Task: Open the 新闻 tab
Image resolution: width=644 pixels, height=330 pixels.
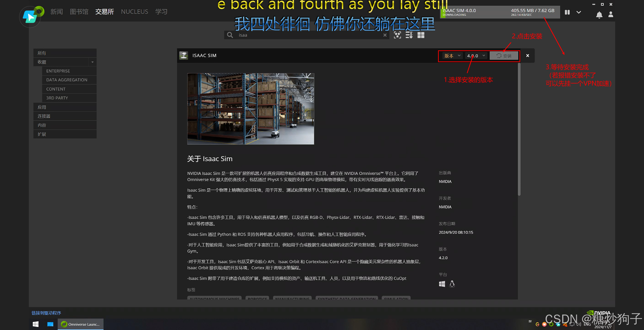Action: point(57,12)
